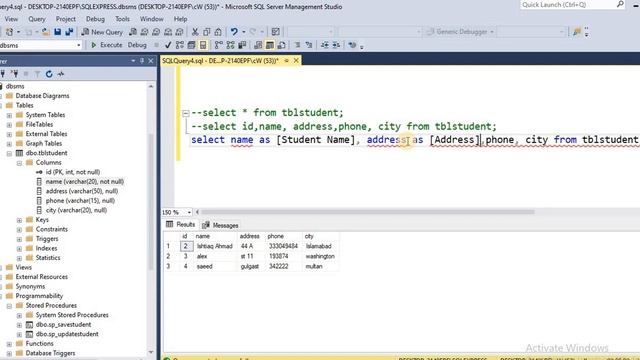This screenshot has height=360, width=640.
Task: Toggle Include Actual Execution Plan
Action: click(219, 45)
